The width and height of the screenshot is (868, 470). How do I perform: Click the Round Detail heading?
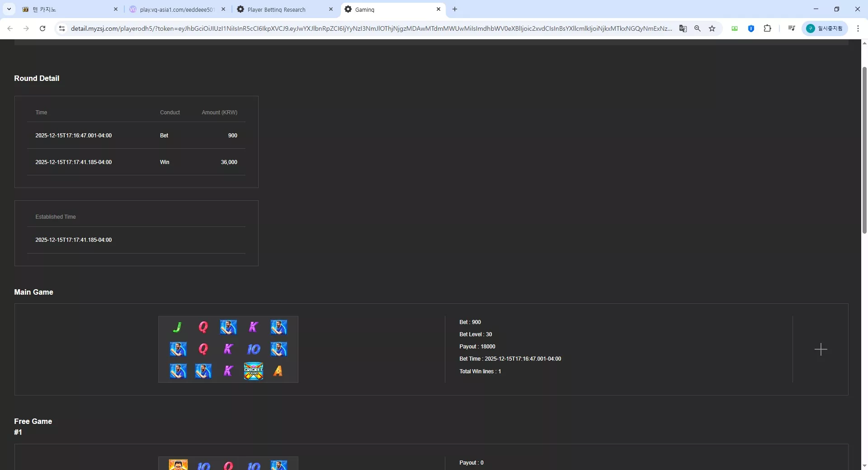[x=37, y=78]
